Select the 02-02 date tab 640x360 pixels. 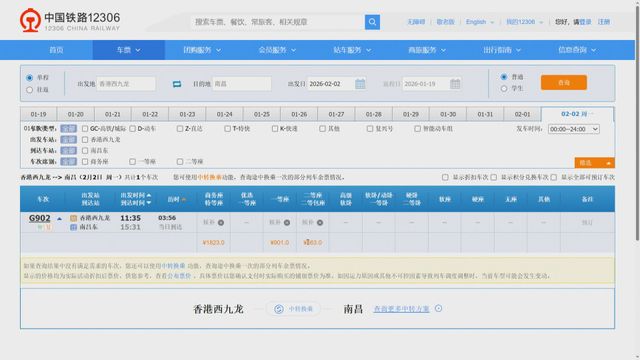(577, 114)
